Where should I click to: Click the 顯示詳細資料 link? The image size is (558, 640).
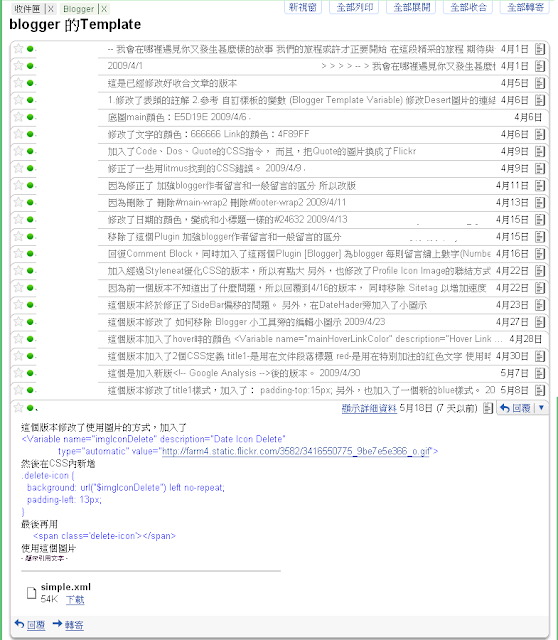click(x=369, y=408)
